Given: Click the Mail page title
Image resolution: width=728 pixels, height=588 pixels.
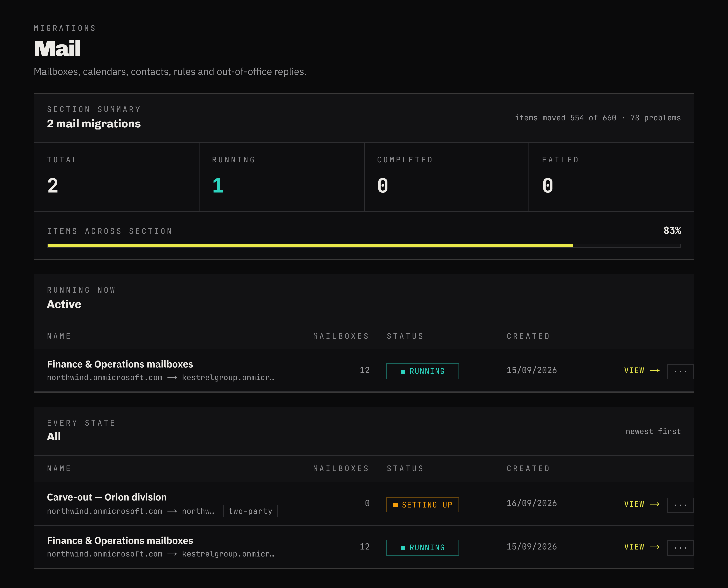Looking at the screenshot, I should (57, 48).
